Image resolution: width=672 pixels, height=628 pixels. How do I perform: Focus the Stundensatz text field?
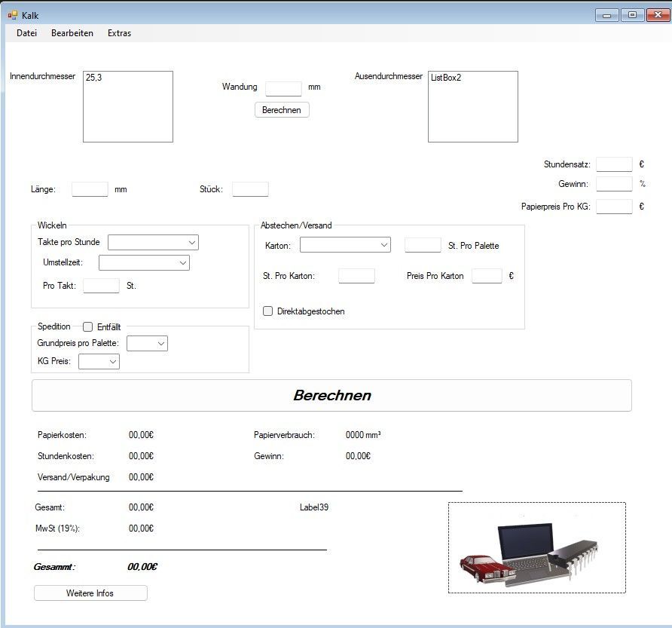tap(614, 164)
